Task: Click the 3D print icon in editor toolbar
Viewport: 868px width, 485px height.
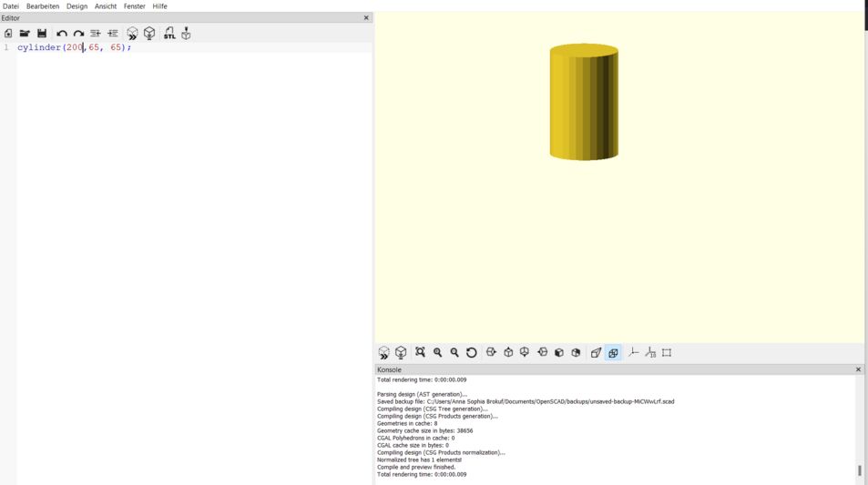Action: tap(186, 33)
